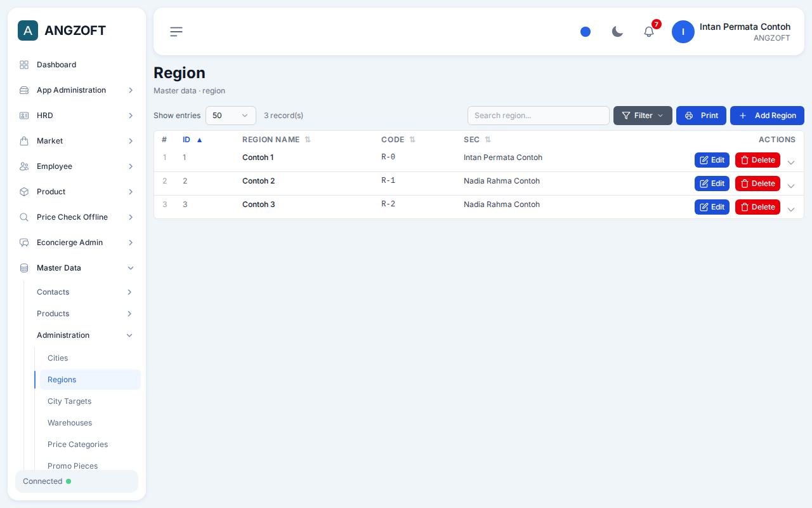Click the Add Region button
This screenshot has width=812, height=508.
767,116
